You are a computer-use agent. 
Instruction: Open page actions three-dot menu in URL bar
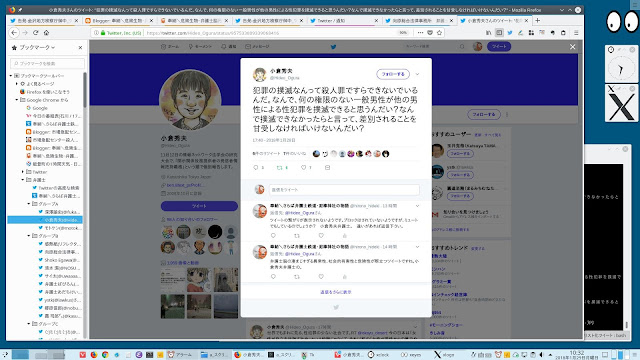coord(420,33)
